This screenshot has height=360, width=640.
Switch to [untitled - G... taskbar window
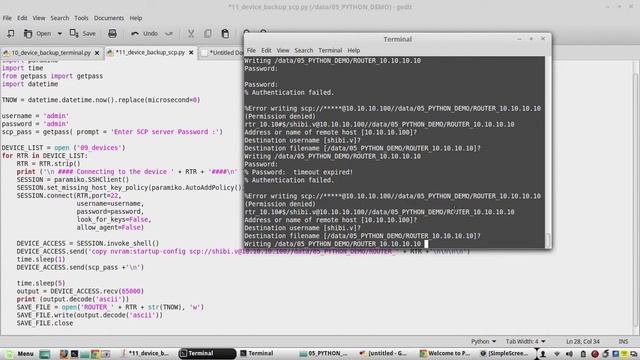(x=384, y=353)
